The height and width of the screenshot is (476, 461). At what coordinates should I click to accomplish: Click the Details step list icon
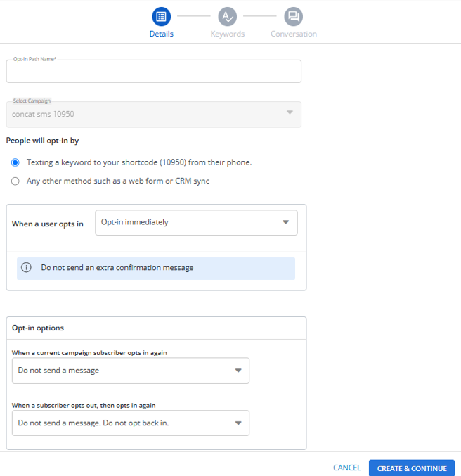[x=162, y=15]
